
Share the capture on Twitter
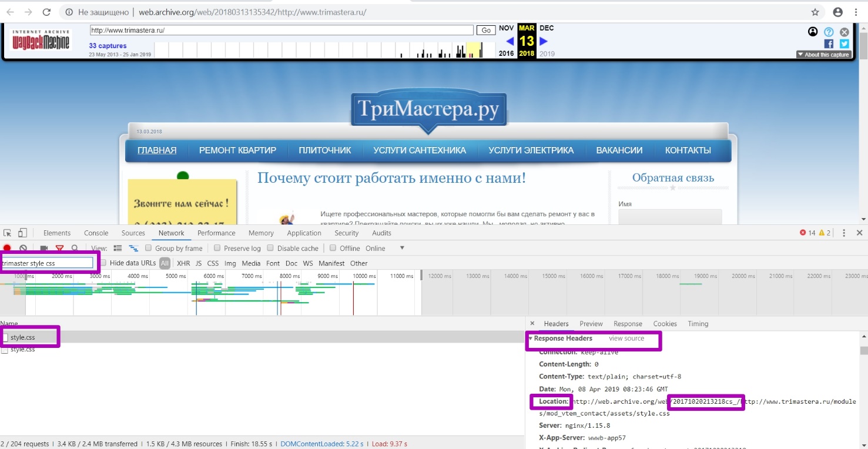coord(844,44)
